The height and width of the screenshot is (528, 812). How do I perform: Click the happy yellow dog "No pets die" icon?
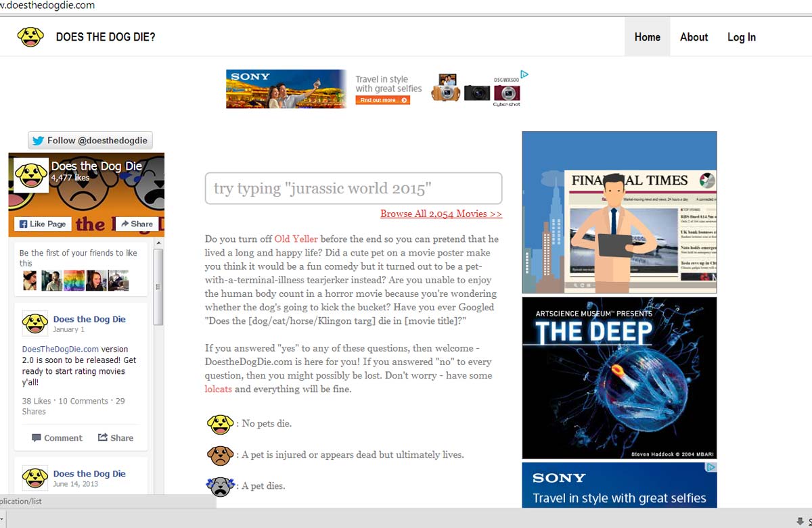(x=220, y=424)
